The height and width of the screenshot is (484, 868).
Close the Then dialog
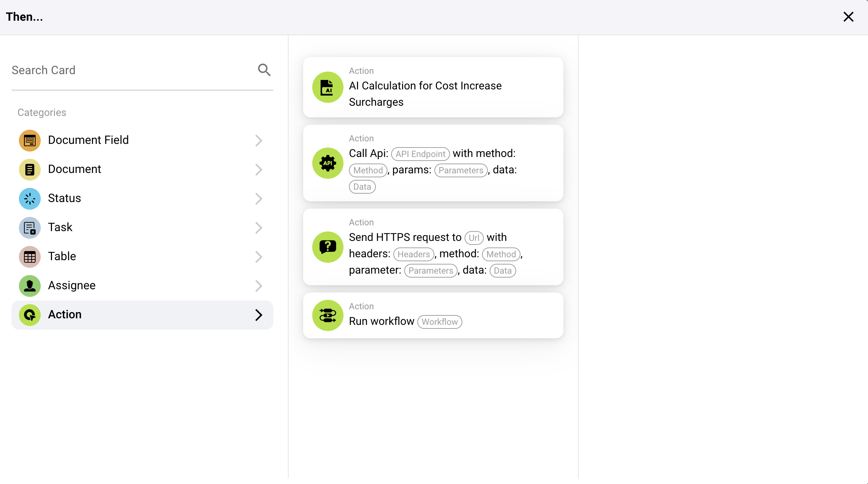(848, 17)
